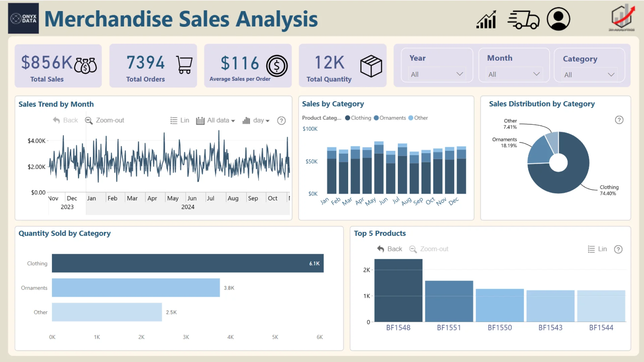Click the money bags icon on Total Sales
Viewport: 644px width, 362px height.
[x=86, y=65]
